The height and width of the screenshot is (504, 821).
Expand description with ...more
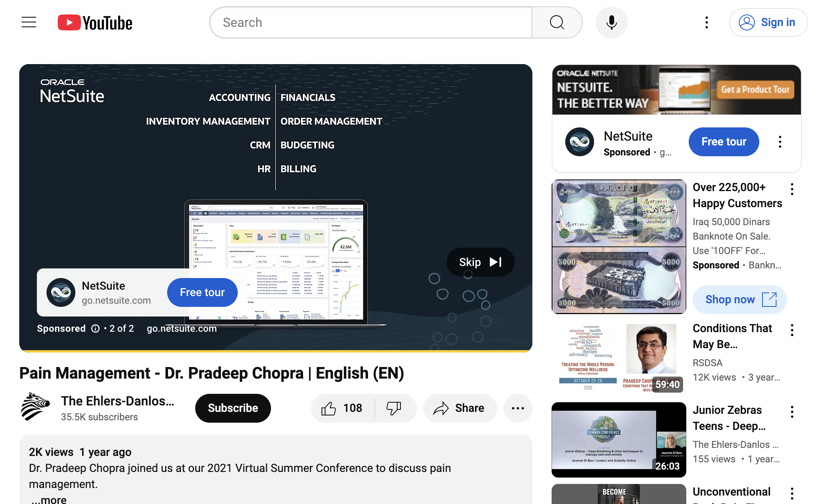(x=49, y=499)
